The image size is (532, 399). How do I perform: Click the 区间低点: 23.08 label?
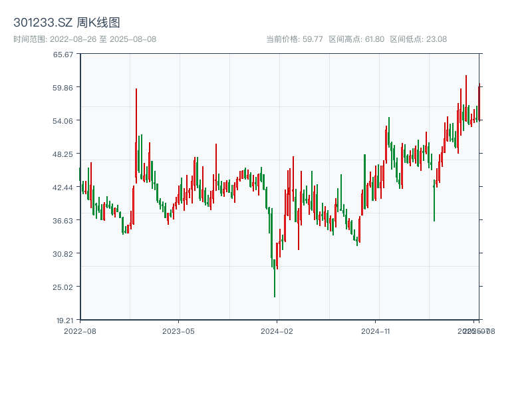[x=418, y=39]
